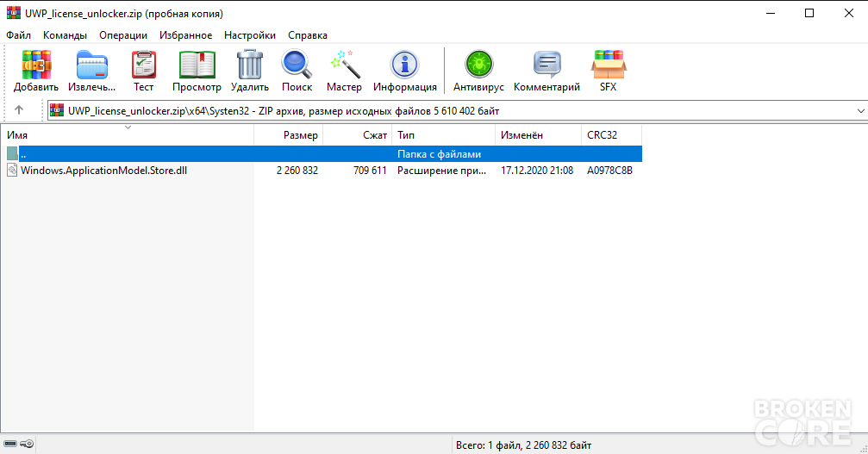
Task: Minimize the WinRAR window
Action: coord(771,13)
